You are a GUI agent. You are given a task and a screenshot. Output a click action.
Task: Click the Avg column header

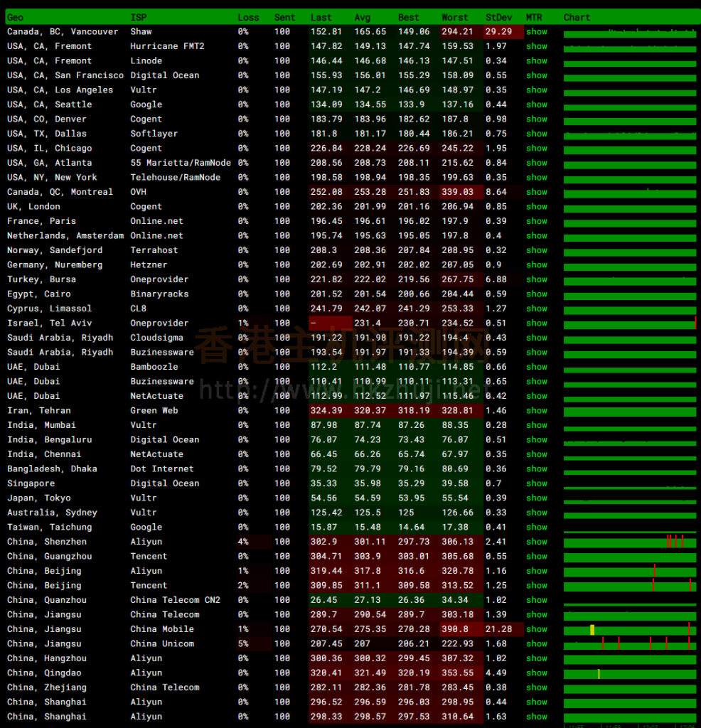[x=363, y=18]
